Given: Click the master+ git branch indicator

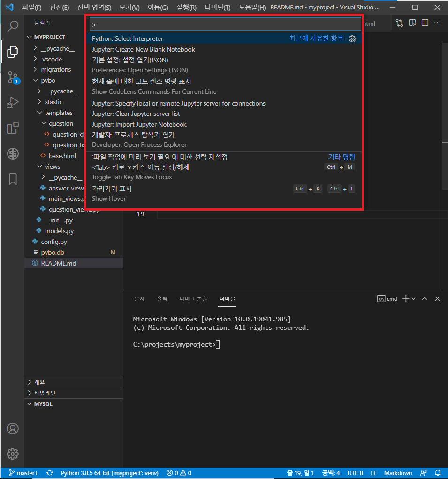Looking at the screenshot, I should click(23, 473).
